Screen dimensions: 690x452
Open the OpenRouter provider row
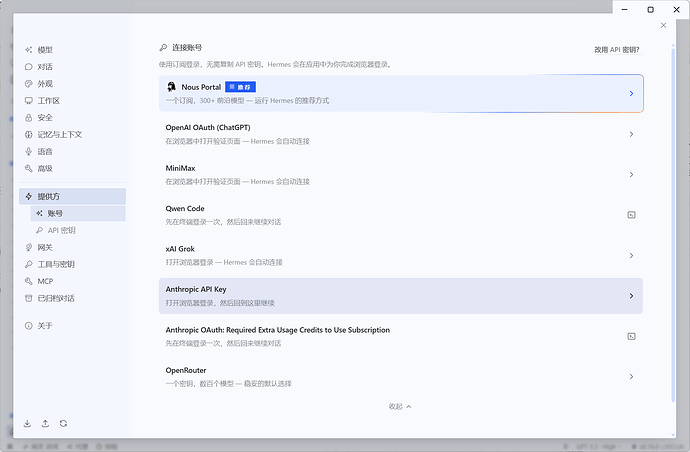tap(401, 377)
